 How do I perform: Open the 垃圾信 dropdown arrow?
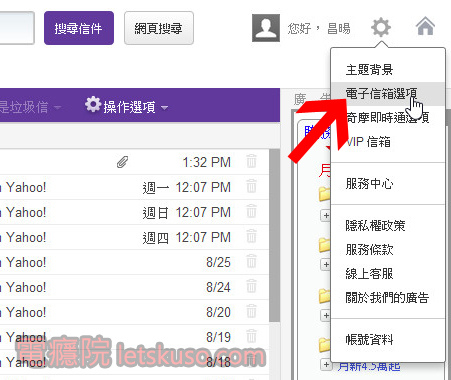57,108
